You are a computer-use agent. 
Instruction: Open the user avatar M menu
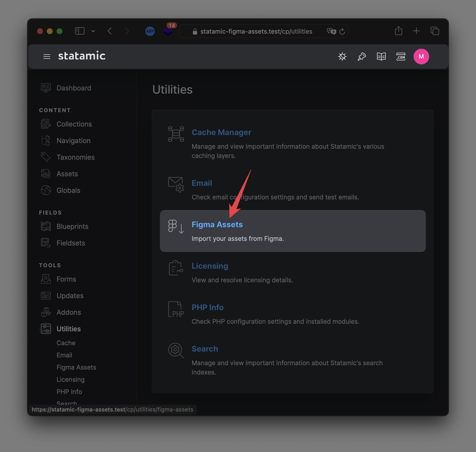pyautogui.click(x=421, y=57)
